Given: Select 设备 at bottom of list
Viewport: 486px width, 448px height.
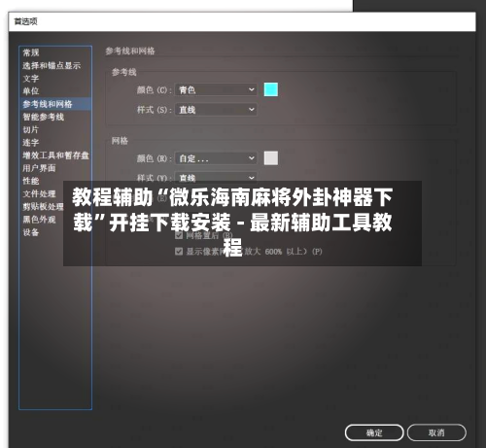Looking at the screenshot, I should pos(31,232).
